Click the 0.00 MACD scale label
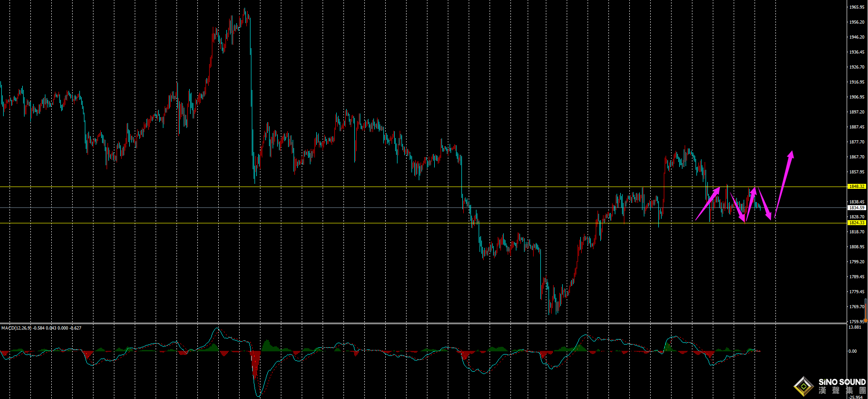The height and width of the screenshot is (399, 868). (853, 351)
